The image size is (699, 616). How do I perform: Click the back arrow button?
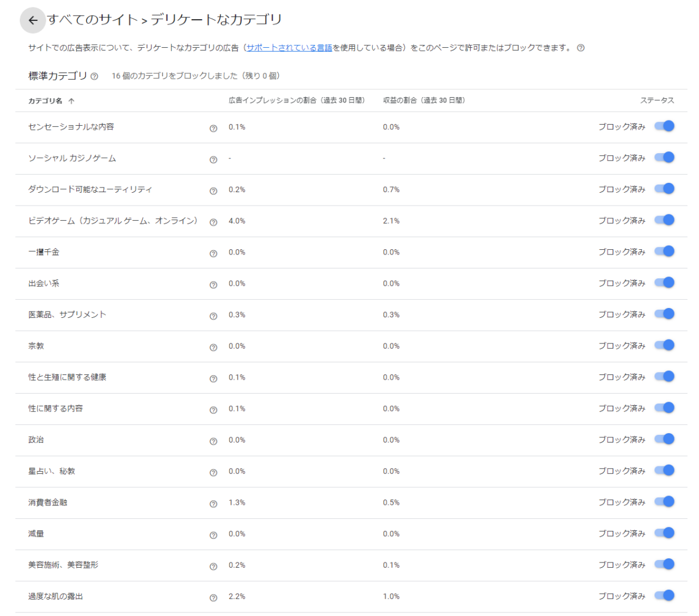(33, 20)
